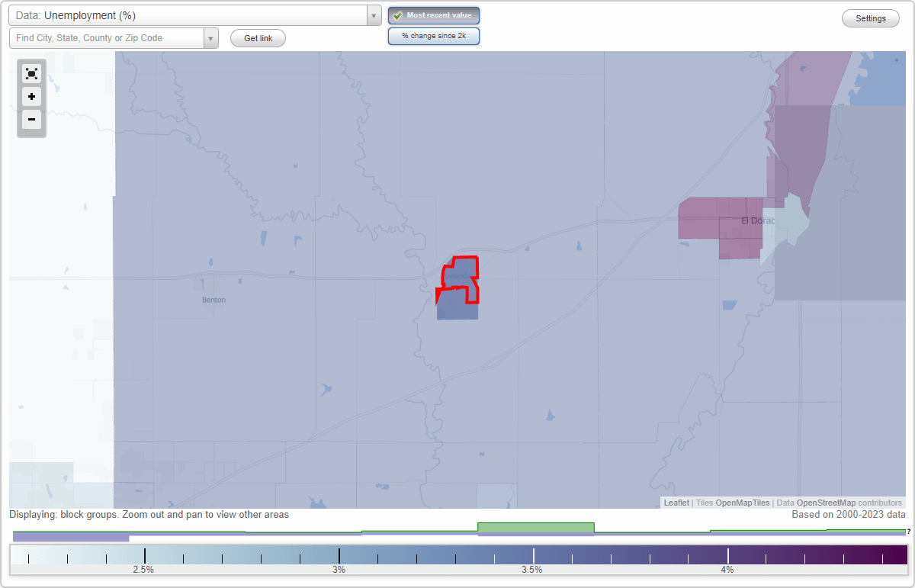
Task: Follow the Leaflet attribution link
Action: (x=676, y=503)
